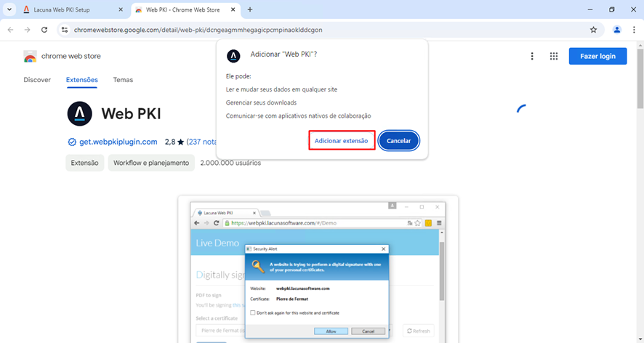The width and height of the screenshot is (644, 343).
Task: Bookmark this page with star icon
Action: pos(593,30)
